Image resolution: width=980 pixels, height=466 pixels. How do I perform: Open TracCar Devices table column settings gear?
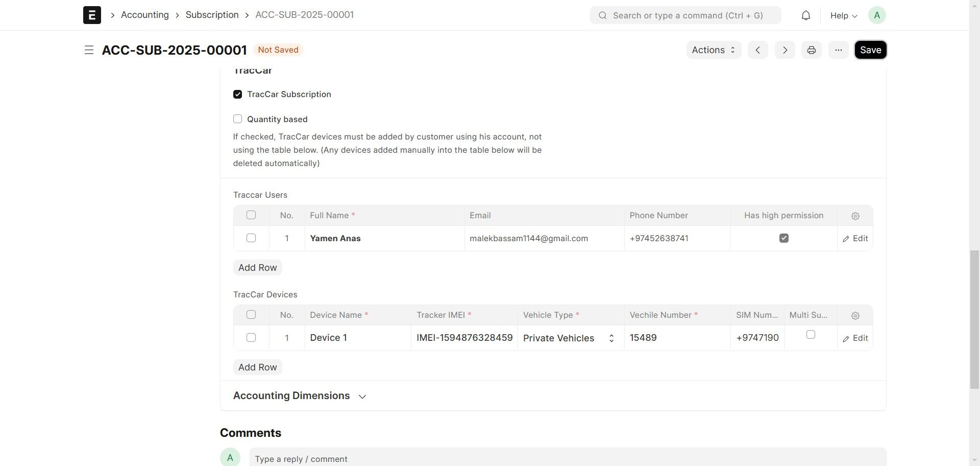pyautogui.click(x=855, y=316)
